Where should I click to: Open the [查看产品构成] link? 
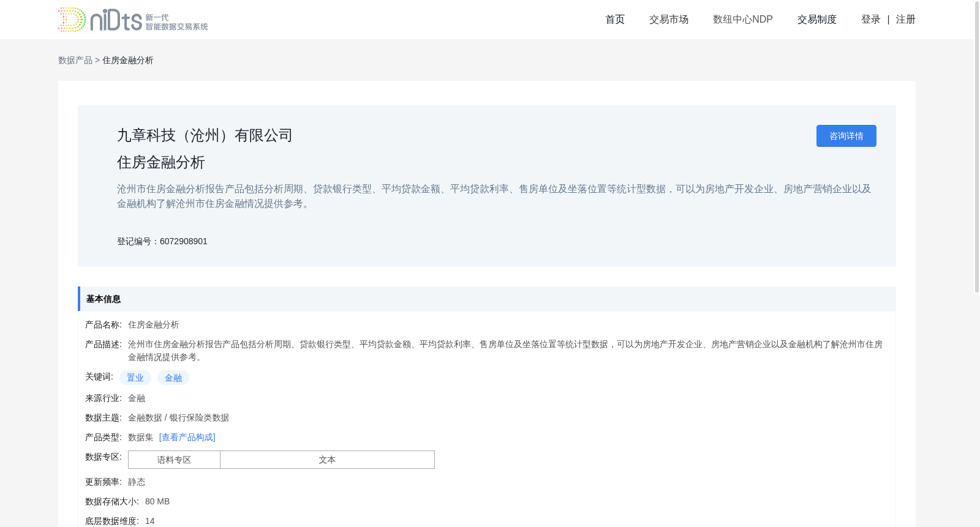(187, 437)
